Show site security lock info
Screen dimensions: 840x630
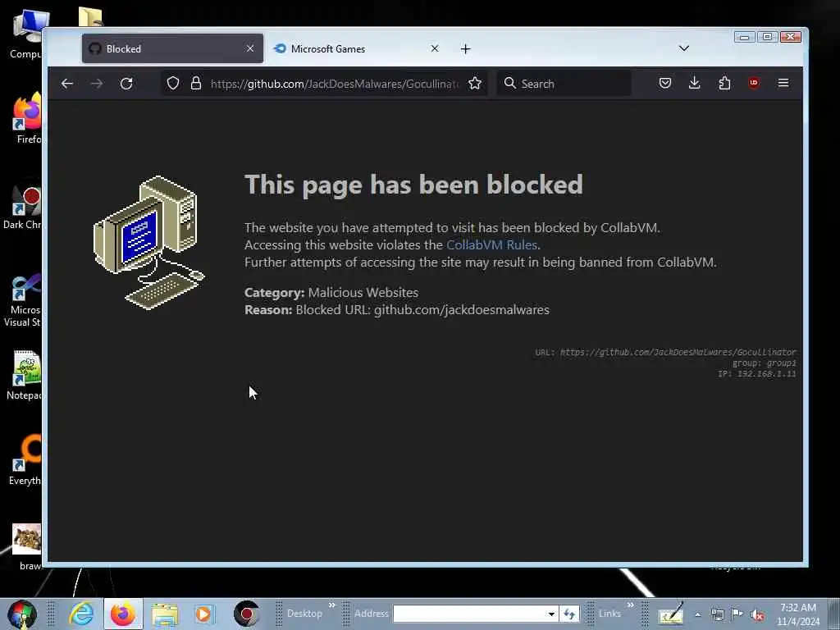pos(196,84)
